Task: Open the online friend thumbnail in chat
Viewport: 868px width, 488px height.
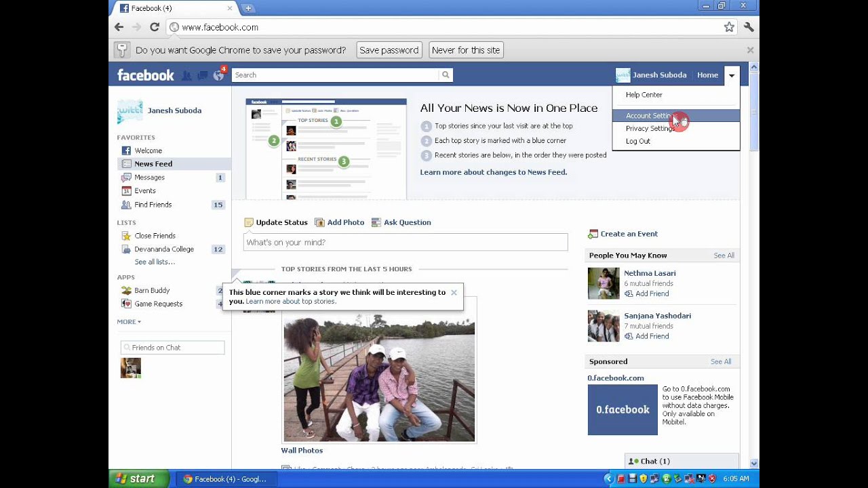Action: pos(131,368)
